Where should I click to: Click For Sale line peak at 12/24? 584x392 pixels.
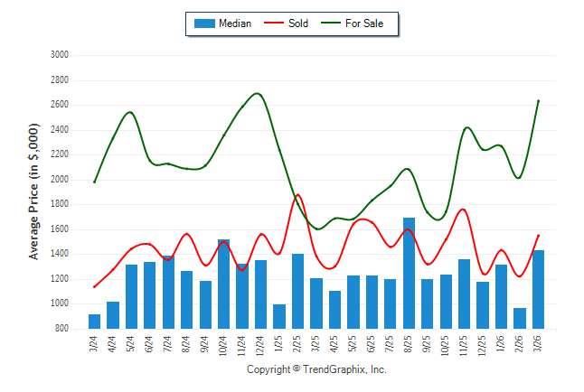point(259,94)
